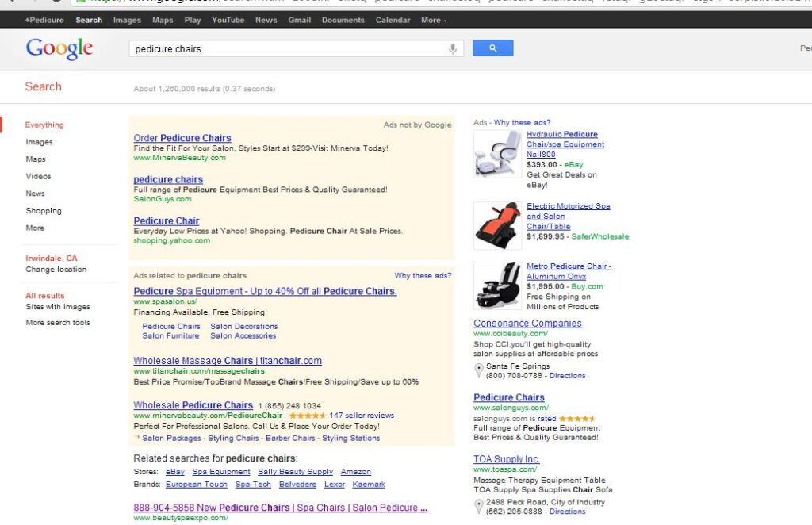Open the red Electric Motorized Spa chair thumbnail
The width and height of the screenshot is (812, 525).
498,226
